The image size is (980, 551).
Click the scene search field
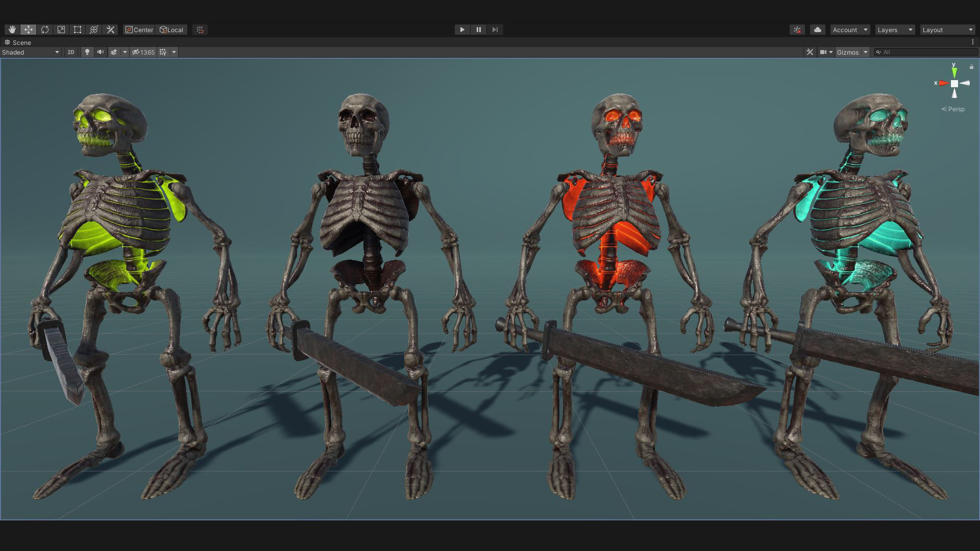click(x=926, y=52)
